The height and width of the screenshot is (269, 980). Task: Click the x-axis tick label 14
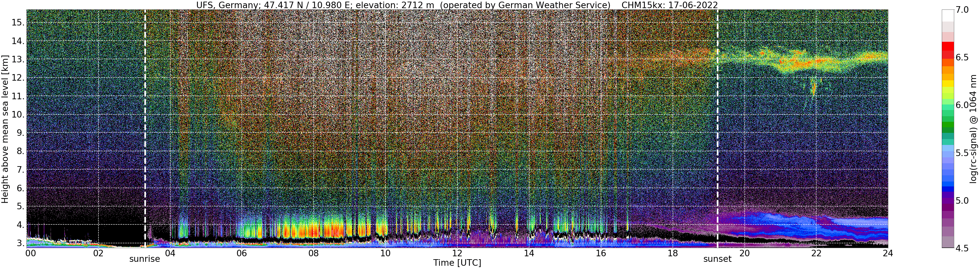528,254
